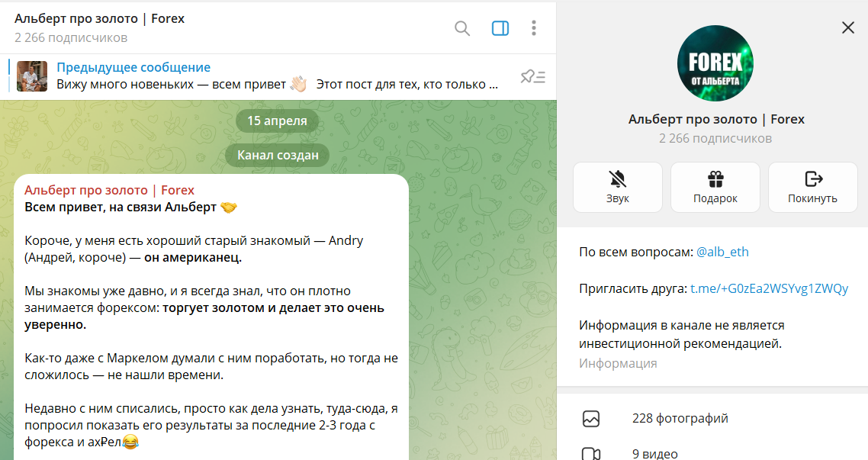Click the post author name Альберт про золото

pos(109,190)
